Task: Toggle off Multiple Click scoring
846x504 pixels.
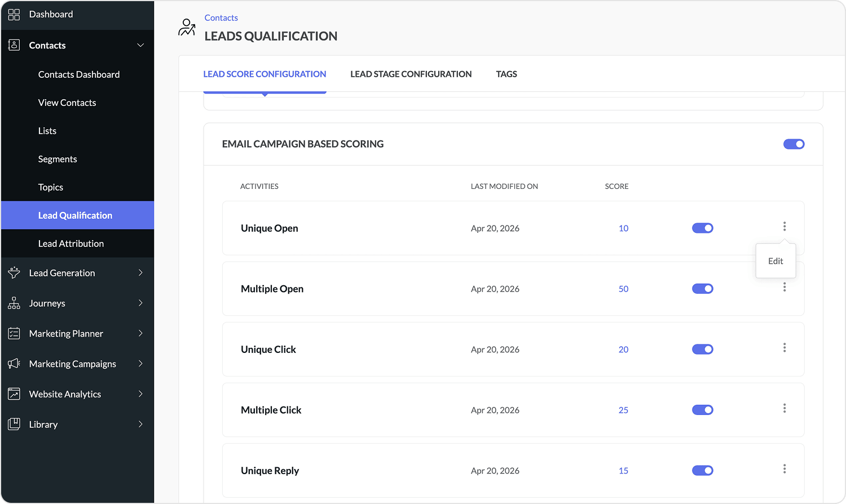Action: (x=703, y=410)
